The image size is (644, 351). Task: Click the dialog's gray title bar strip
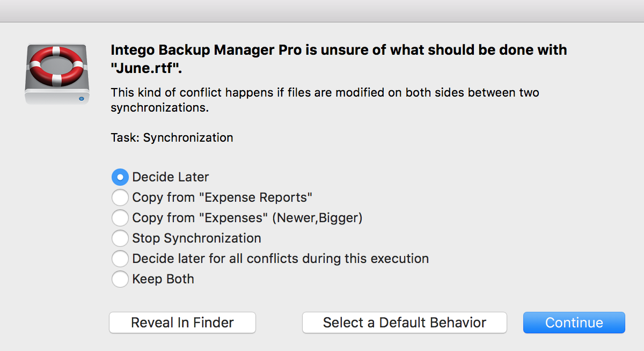point(322,11)
